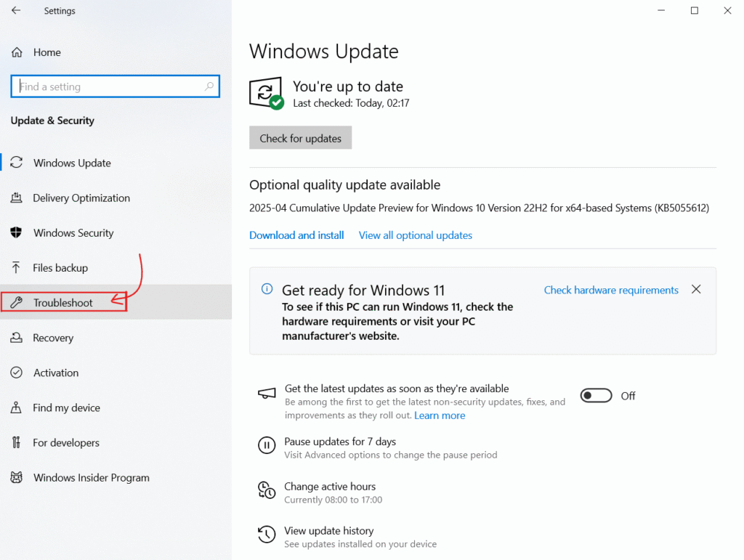This screenshot has width=744, height=560.
Task: Open Change active hours option
Action: [330, 487]
